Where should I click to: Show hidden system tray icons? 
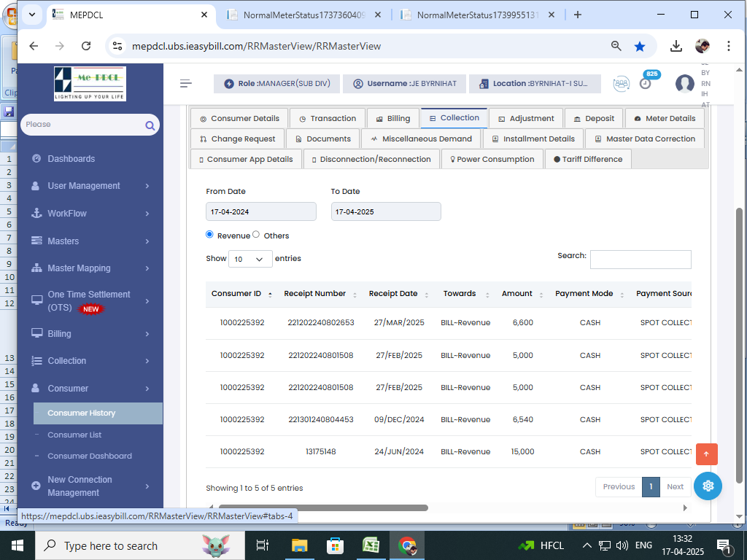click(x=587, y=545)
